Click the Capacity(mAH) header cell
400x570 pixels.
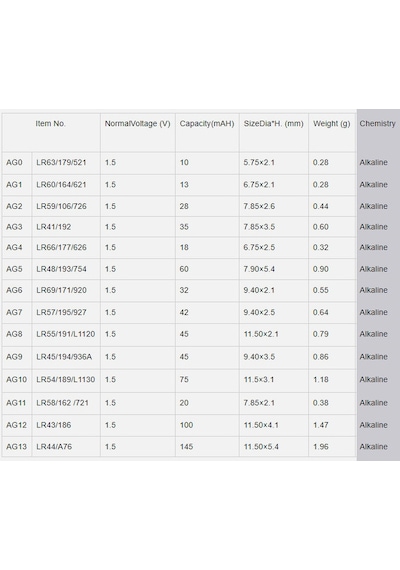207,124
